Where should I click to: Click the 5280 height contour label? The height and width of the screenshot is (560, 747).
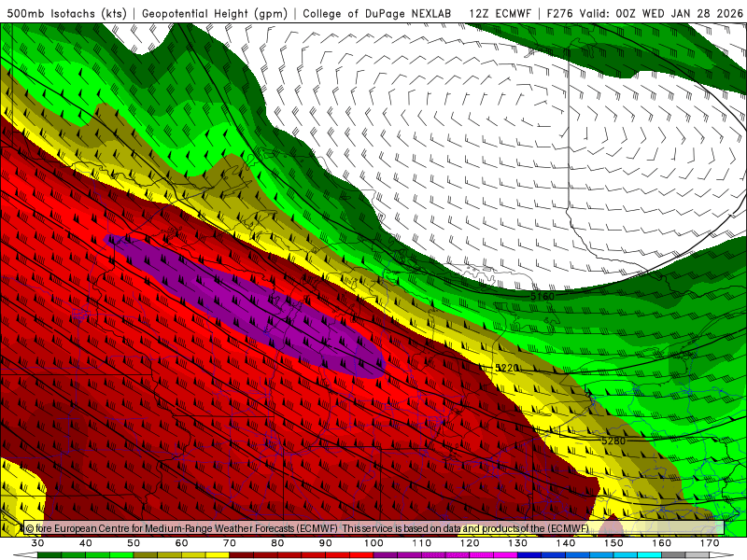point(613,441)
